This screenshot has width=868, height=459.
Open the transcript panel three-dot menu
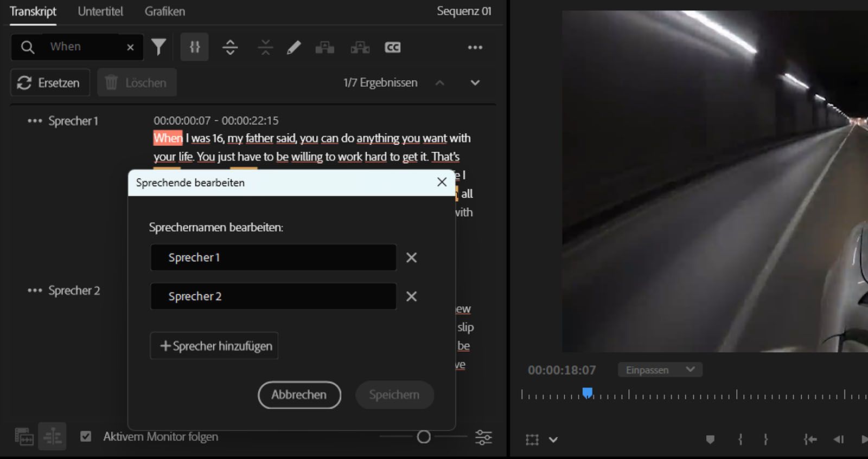coord(475,48)
